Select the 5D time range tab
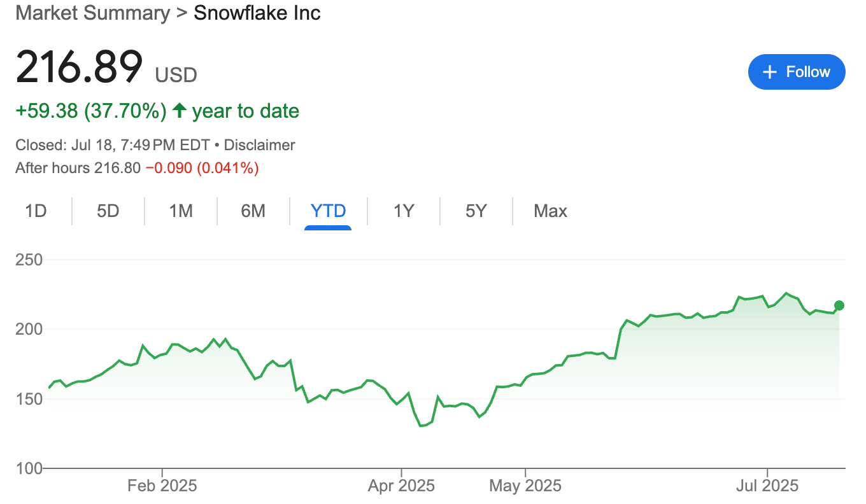866x504 pixels. tap(108, 211)
